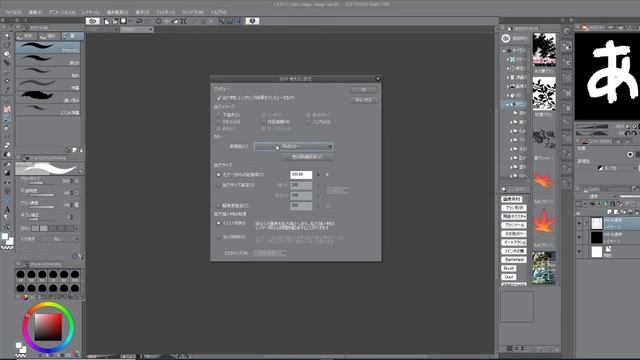Open the File menu
Image resolution: width=640 pixels, height=360 pixels.
click(x=13, y=12)
